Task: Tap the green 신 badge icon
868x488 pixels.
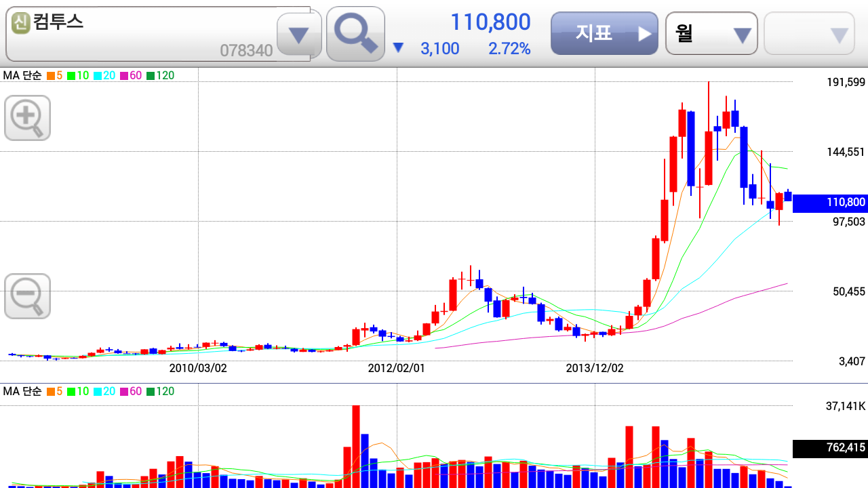Action: click(x=21, y=24)
